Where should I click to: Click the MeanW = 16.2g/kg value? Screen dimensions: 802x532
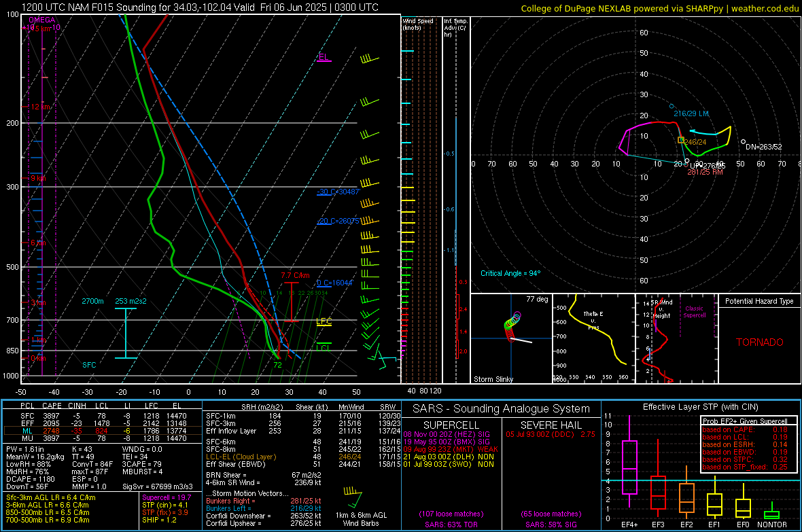pyautogui.click(x=35, y=457)
